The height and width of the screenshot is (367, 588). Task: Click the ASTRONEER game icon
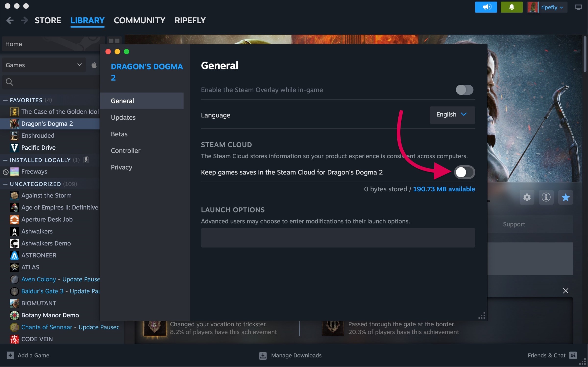click(14, 255)
